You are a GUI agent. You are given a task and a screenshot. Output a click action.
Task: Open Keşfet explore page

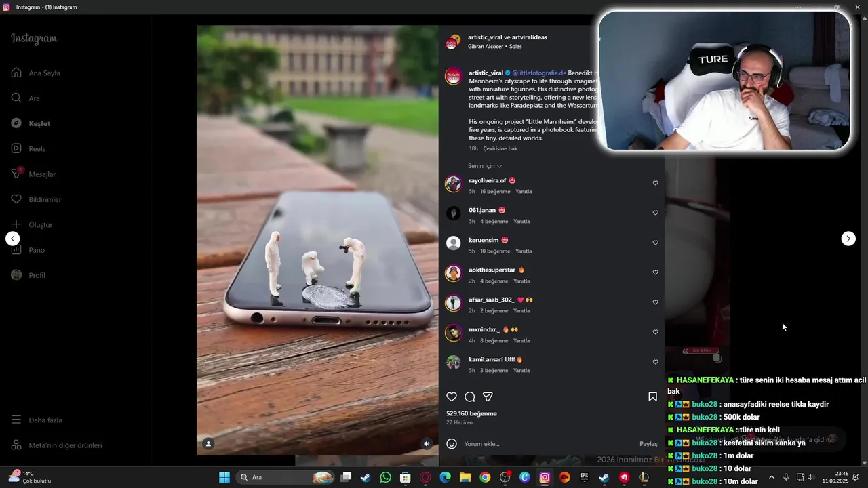[31, 123]
